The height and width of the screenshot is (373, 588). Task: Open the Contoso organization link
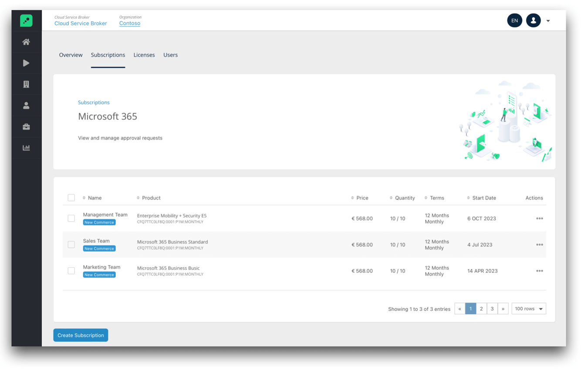(129, 23)
